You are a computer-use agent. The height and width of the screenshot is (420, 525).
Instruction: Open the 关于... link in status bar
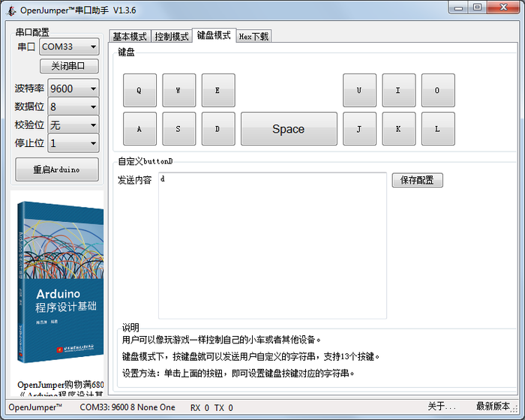click(x=441, y=406)
